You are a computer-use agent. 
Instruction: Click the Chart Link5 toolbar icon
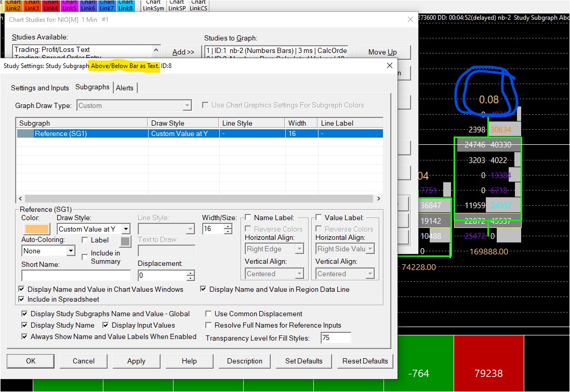pyautogui.click(x=70, y=6)
